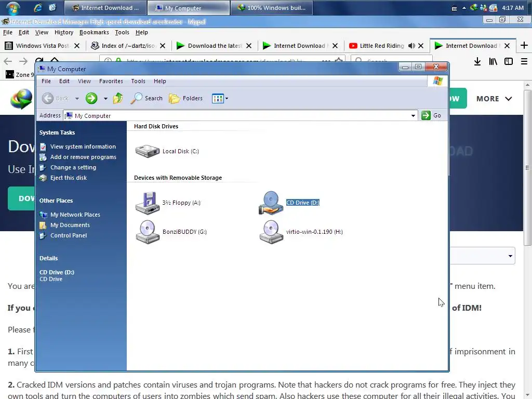
Task: Close the Little Red Riding tab
Action: click(421, 46)
